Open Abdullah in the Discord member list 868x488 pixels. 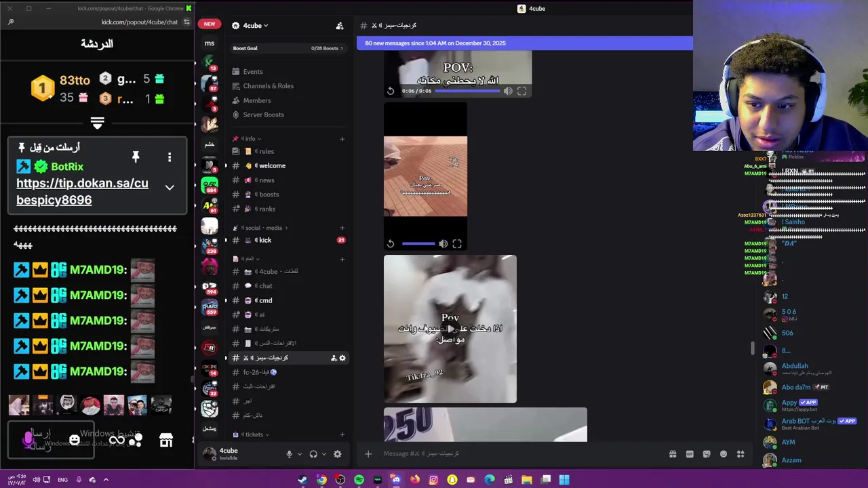(795, 369)
